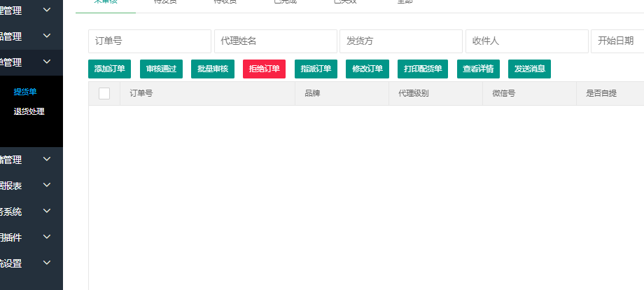Assign an order using 指派订单
Viewport: 644px width, 290px height.
tap(316, 69)
